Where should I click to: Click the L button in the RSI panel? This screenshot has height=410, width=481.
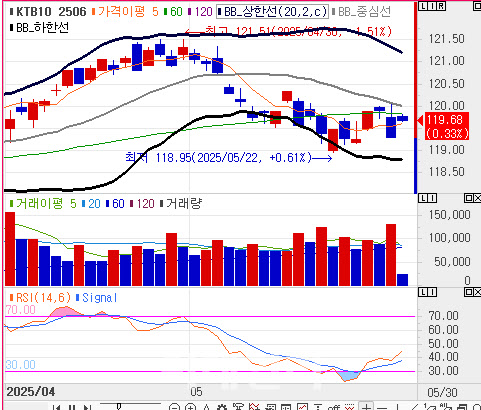[x=423, y=292]
